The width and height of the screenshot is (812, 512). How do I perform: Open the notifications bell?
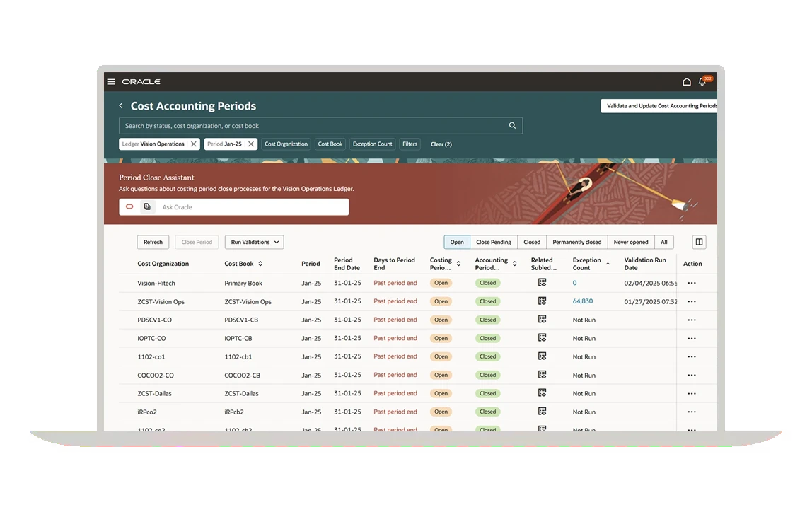pos(702,82)
